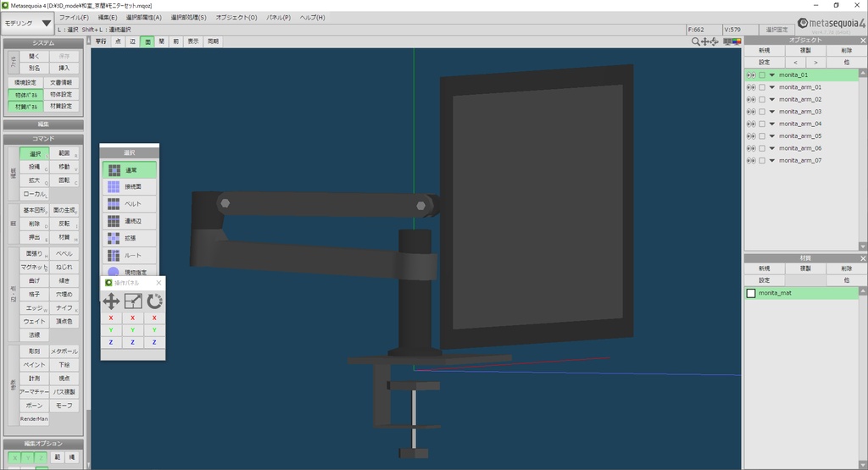Collapse the monita_arm_06 triangle arrow

(772, 148)
